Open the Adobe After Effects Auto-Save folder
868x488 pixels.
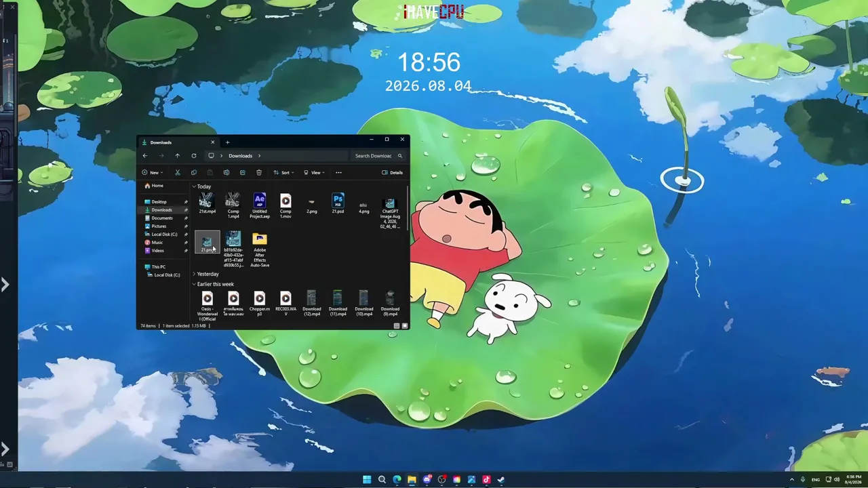260,249
